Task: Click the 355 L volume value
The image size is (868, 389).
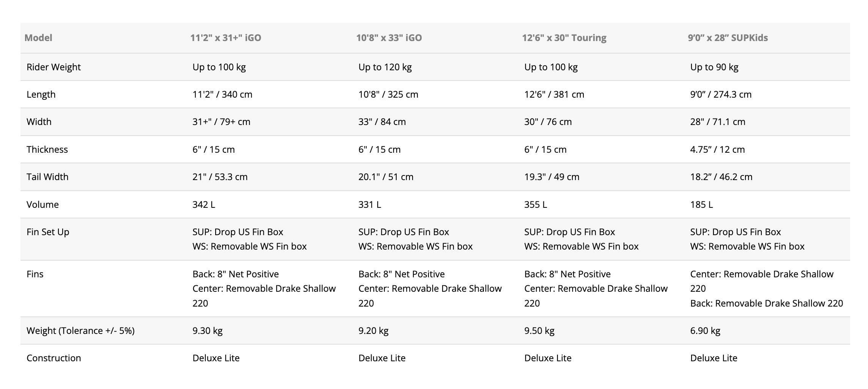Action: point(536,204)
